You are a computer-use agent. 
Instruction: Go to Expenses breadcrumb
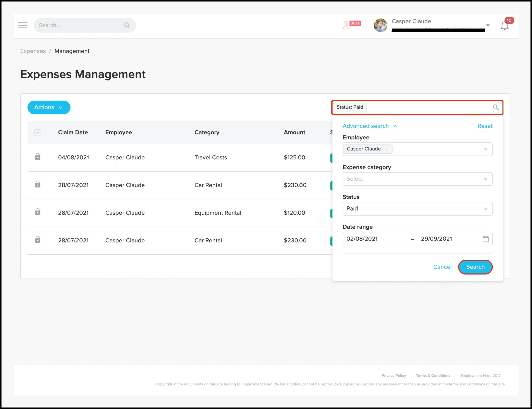(33, 51)
